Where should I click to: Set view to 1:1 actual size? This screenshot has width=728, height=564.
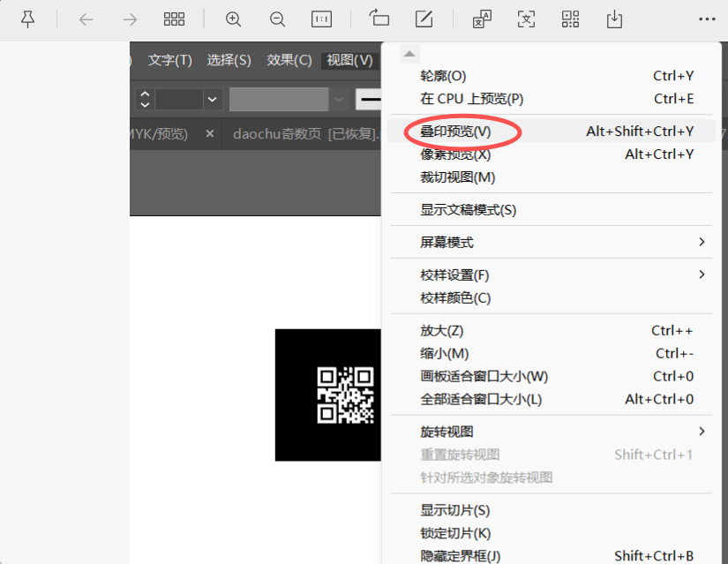click(x=321, y=19)
